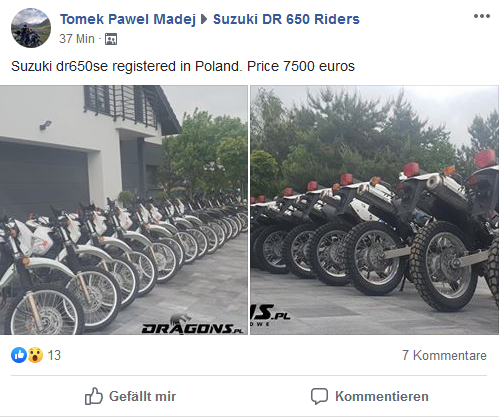
Task: Click the group privacy icon beside 37 Min
Action: pos(111,39)
